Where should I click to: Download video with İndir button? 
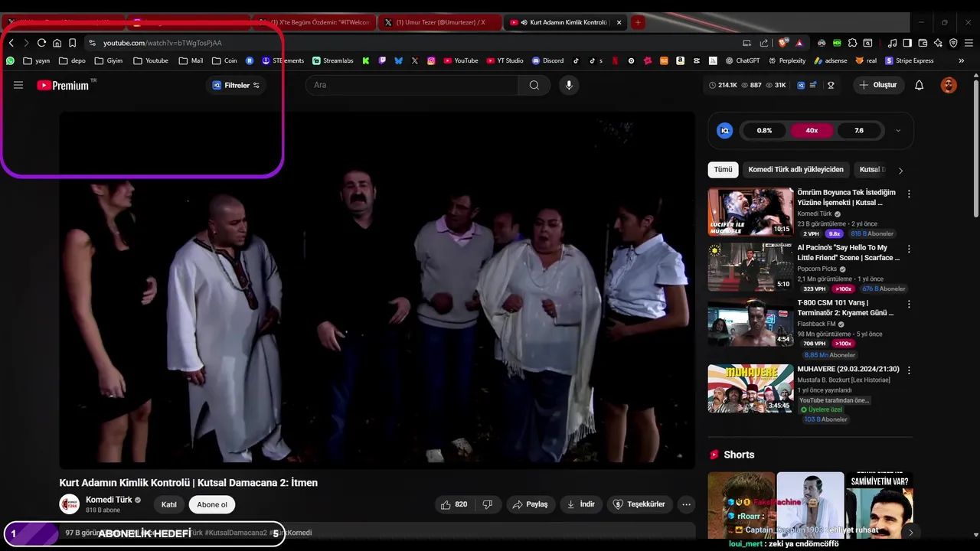(x=581, y=504)
